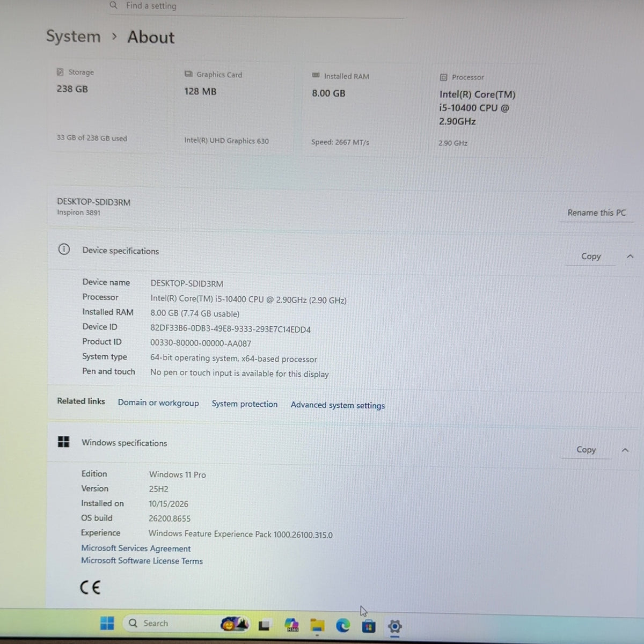The width and height of the screenshot is (644, 644).
Task: Open File Explorer from the taskbar
Action: [x=317, y=625]
